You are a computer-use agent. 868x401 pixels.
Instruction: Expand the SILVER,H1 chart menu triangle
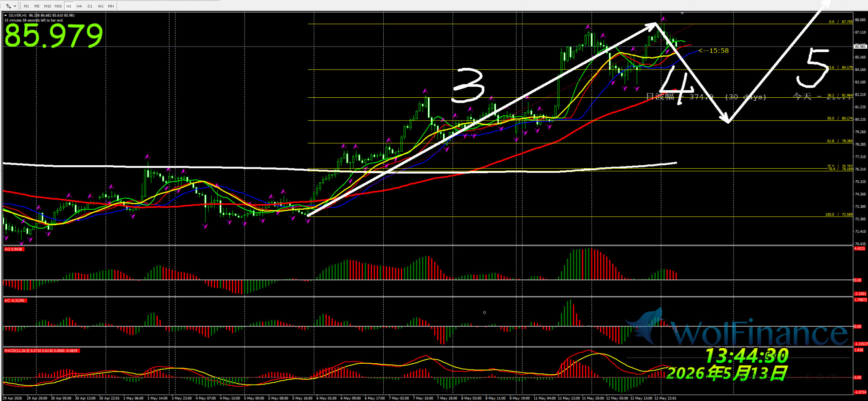click(5, 16)
